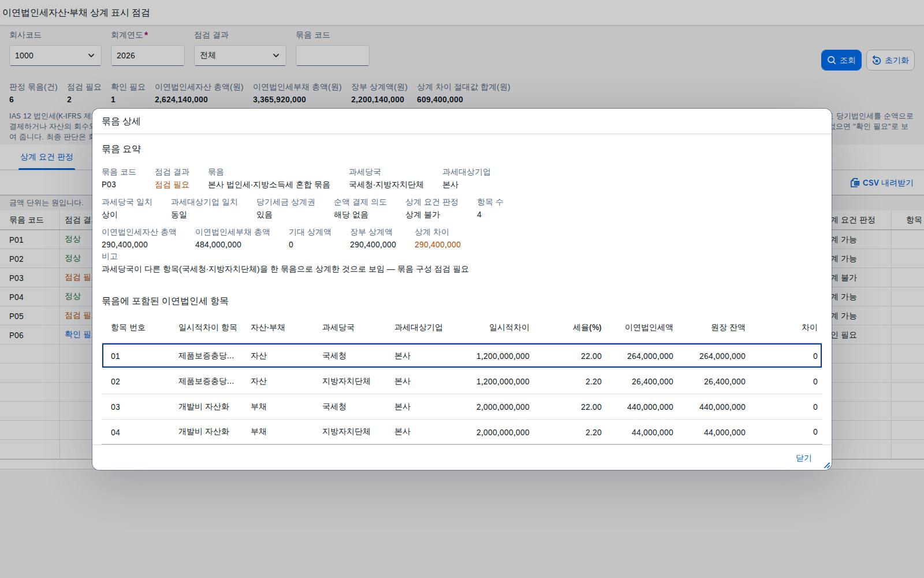Click the 과세당국 column header in items table
The height and width of the screenshot is (578, 924).
338,328
